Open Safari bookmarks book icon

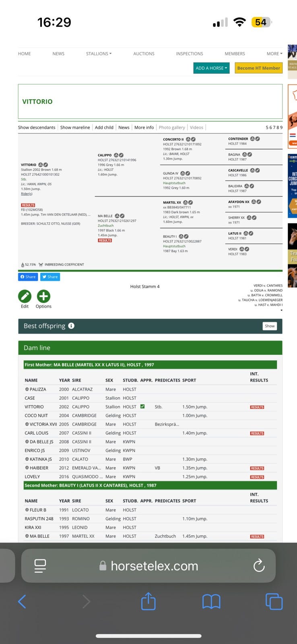(211, 602)
